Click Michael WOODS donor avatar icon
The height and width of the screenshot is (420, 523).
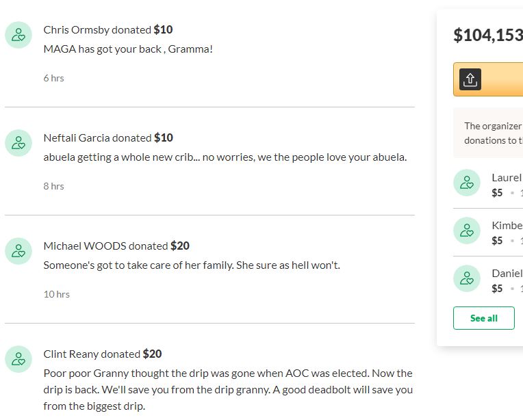[18, 251]
